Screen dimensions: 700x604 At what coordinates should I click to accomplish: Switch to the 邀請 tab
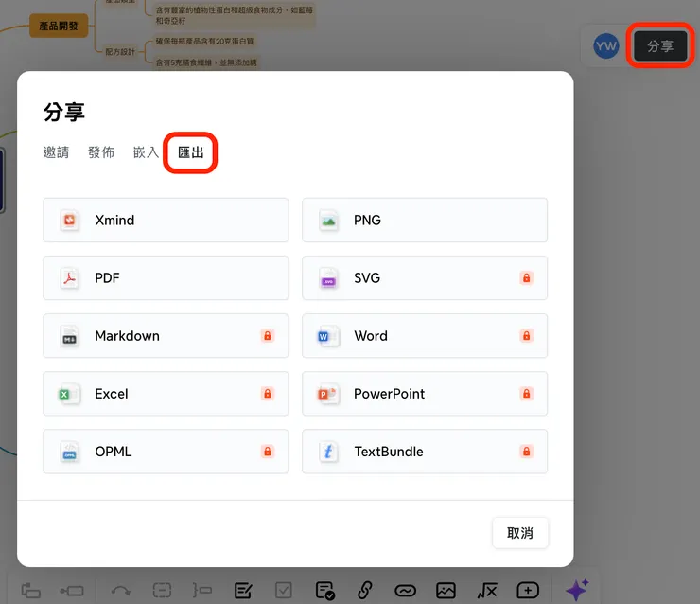click(x=56, y=152)
